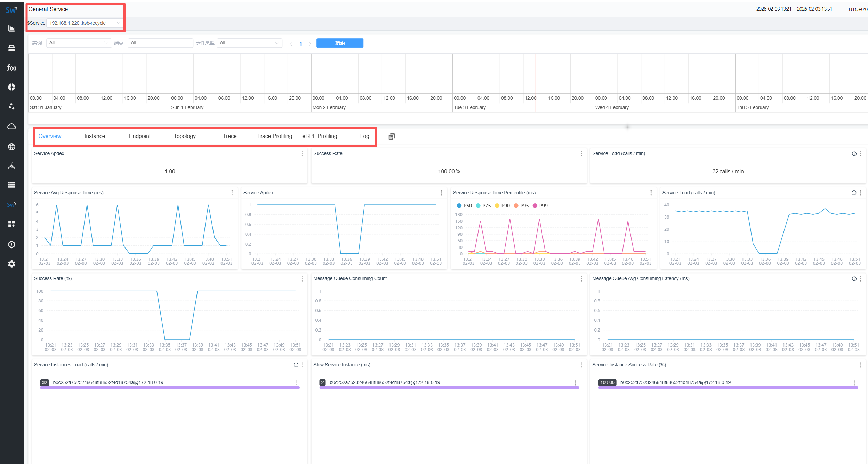
Task: Click the copy icon beside Log tab
Action: coord(392,137)
